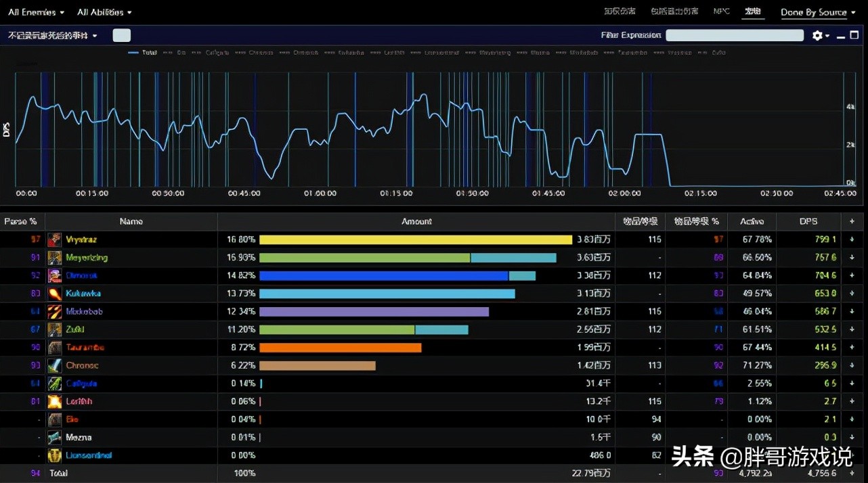The height and width of the screenshot is (483, 868).
Task: Open the Done By Source dropdown
Action: (x=818, y=12)
